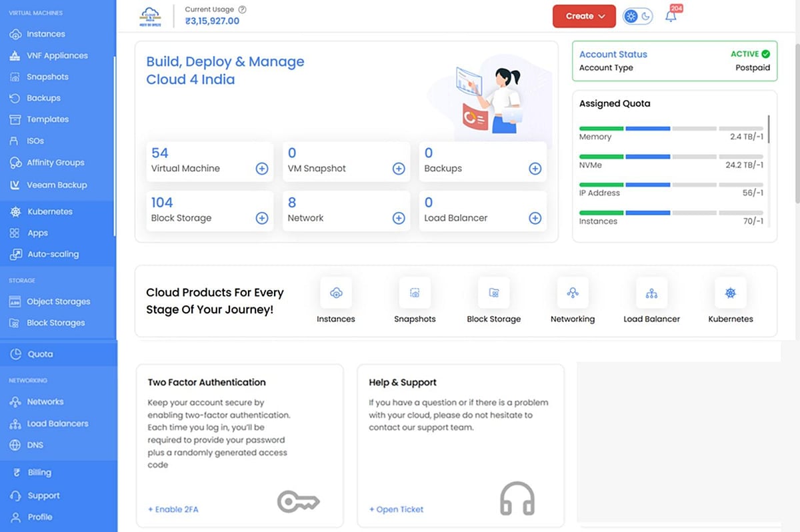
Task: Click the plus icon on VM Snapshot card
Action: (x=399, y=169)
